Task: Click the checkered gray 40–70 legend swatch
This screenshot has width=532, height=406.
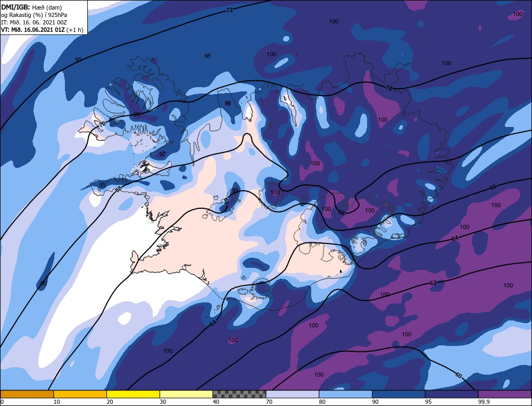Action: tap(239, 394)
